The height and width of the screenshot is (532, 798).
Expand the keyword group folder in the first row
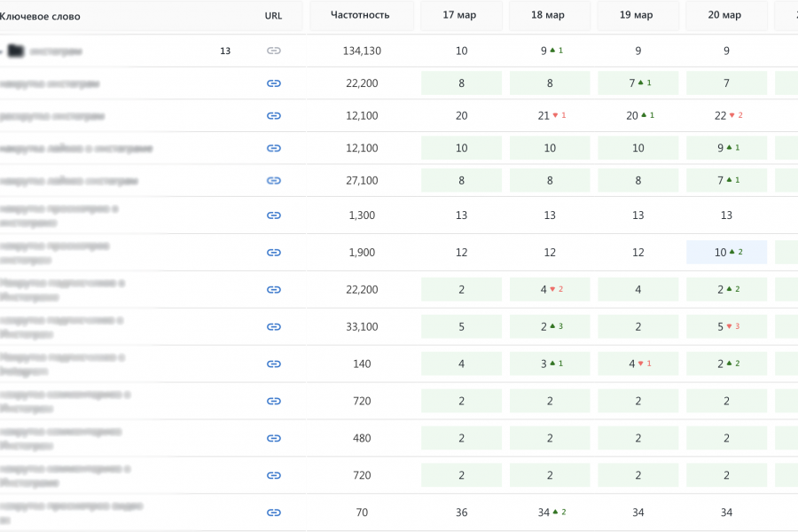tap(15, 51)
